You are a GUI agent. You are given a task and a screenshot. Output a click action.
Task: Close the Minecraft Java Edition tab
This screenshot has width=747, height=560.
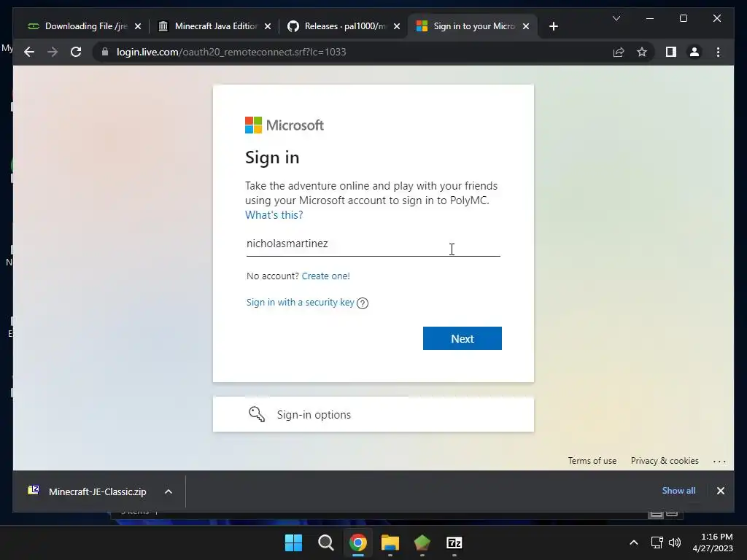(268, 26)
